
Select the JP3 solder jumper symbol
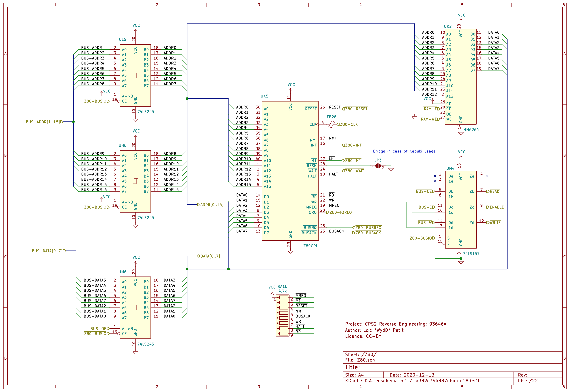coord(378,166)
